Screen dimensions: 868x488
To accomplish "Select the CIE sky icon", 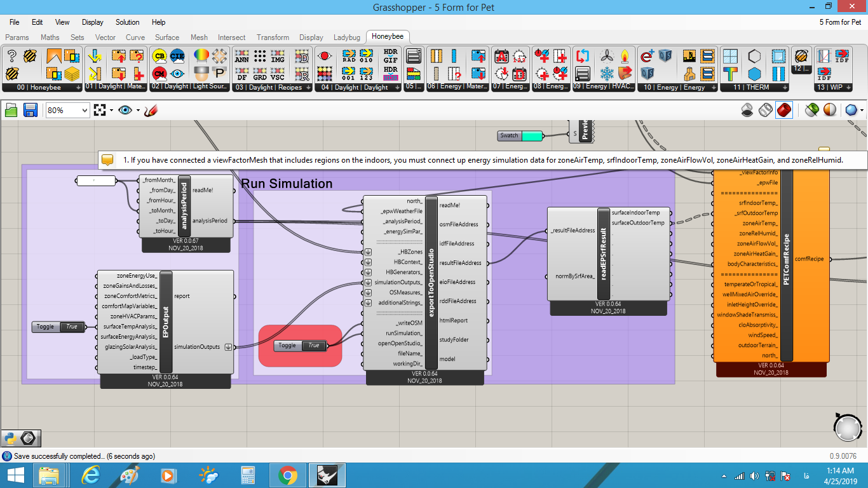I will 177,57.
